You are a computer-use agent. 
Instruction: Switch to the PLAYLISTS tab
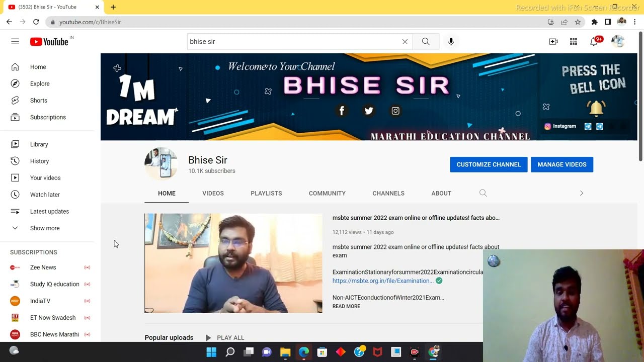tap(266, 193)
